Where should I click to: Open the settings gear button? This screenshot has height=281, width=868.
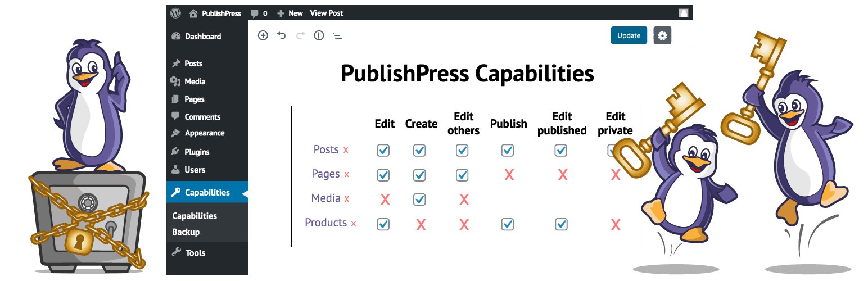[662, 35]
